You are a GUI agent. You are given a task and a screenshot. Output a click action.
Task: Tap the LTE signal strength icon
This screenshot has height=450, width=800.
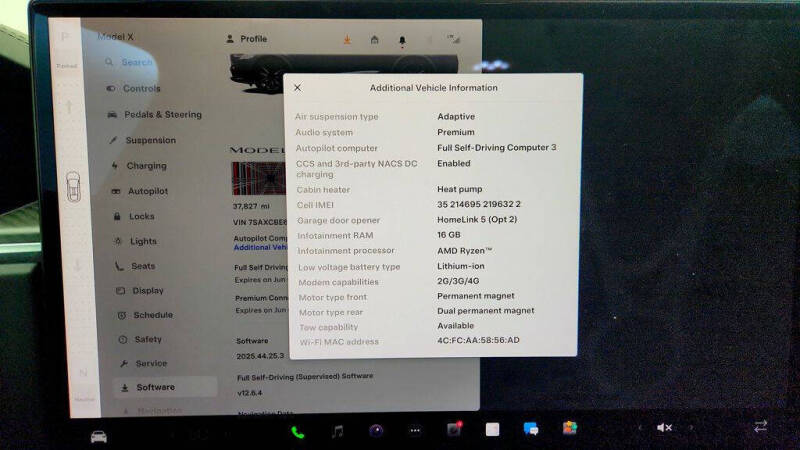tap(453, 39)
